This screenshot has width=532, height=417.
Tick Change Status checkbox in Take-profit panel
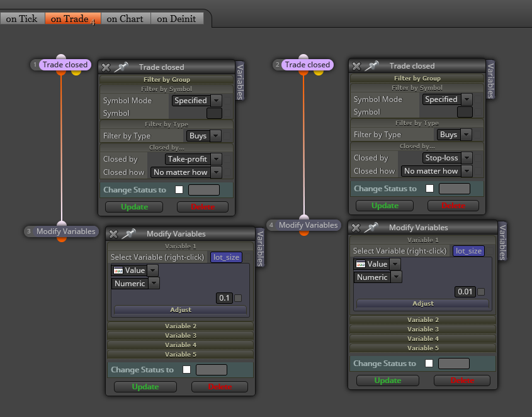point(179,189)
